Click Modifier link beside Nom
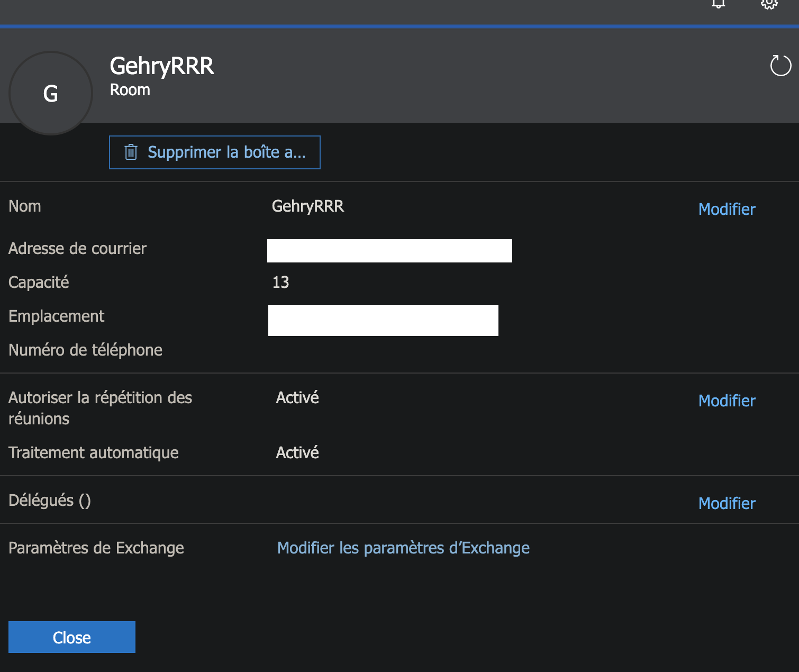The width and height of the screenshot is (799, 672). point(727,209)
